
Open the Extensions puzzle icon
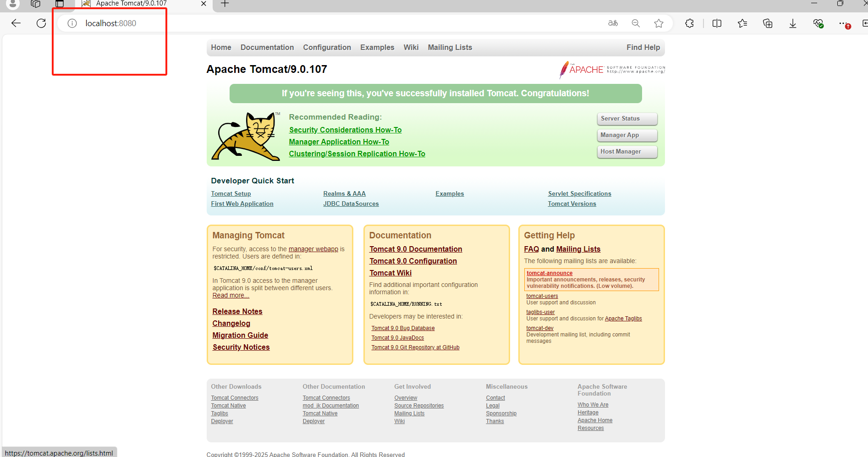tap(689, 23)
